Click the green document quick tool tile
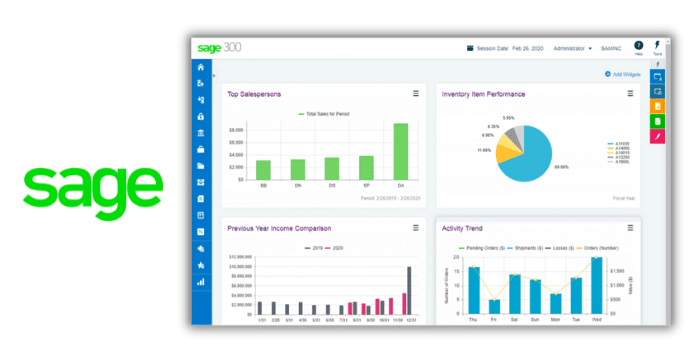Viewport: 700px width, 360px height. pos(658,121)
